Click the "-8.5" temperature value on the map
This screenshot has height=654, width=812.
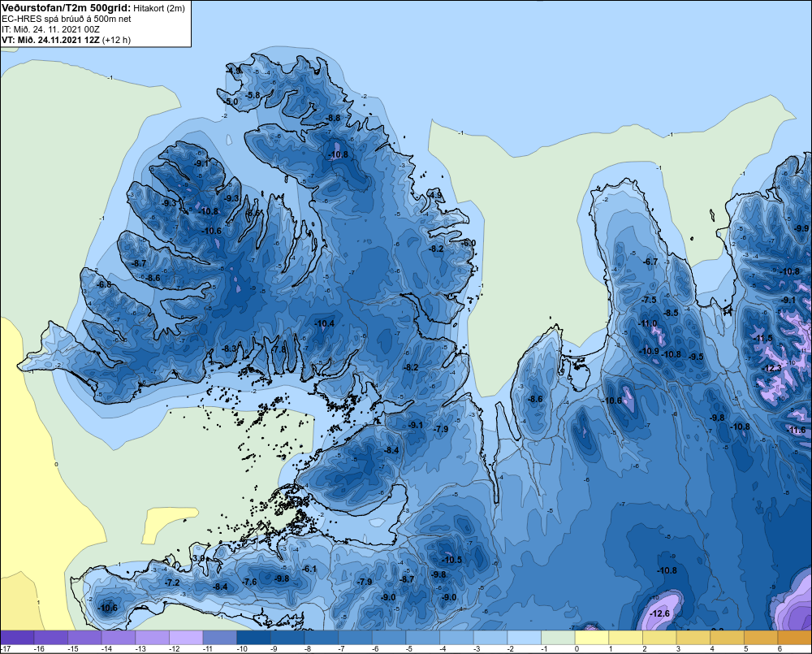click(672, 313)
